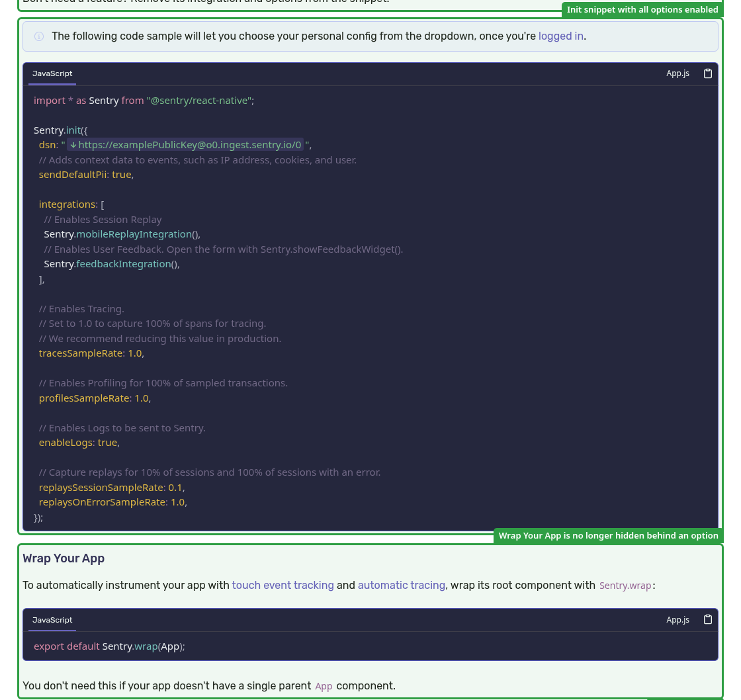Click the '// Enables Tracing.' comment
Screen dimensions: 741x700
(x=81, y=309)
